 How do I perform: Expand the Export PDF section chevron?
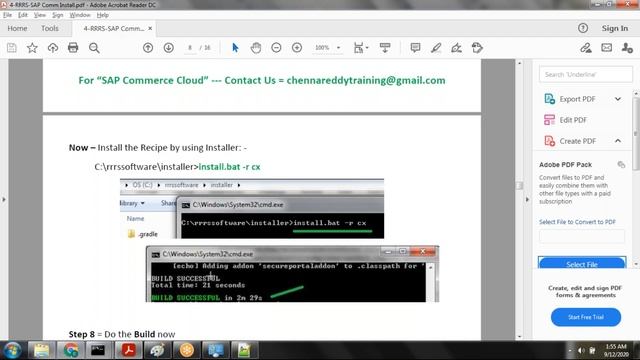618,99
